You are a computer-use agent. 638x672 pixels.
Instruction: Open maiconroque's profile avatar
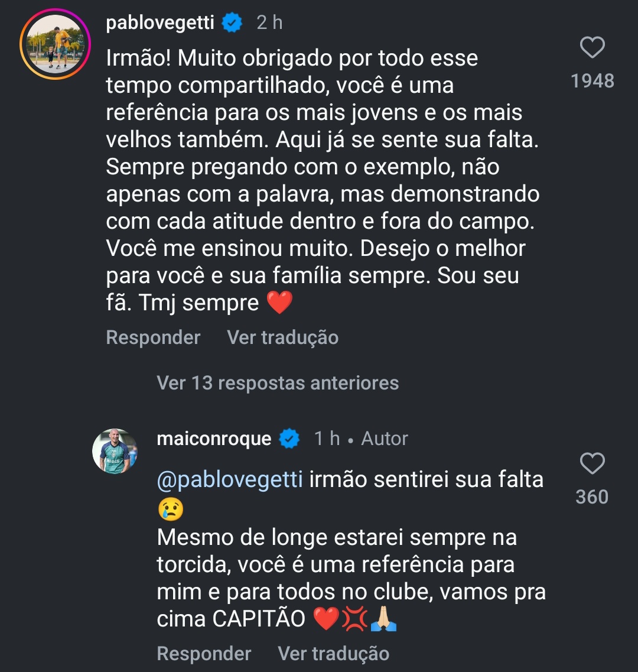tap(115, 451)
